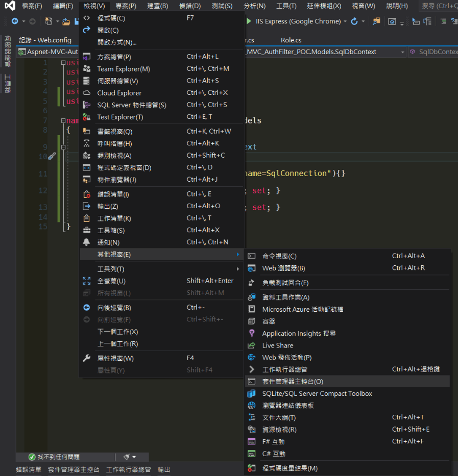The width and height of the screenshot is (458, 476).
Task: Click the green IIS Express run arrow
Action: coord(249,21)
